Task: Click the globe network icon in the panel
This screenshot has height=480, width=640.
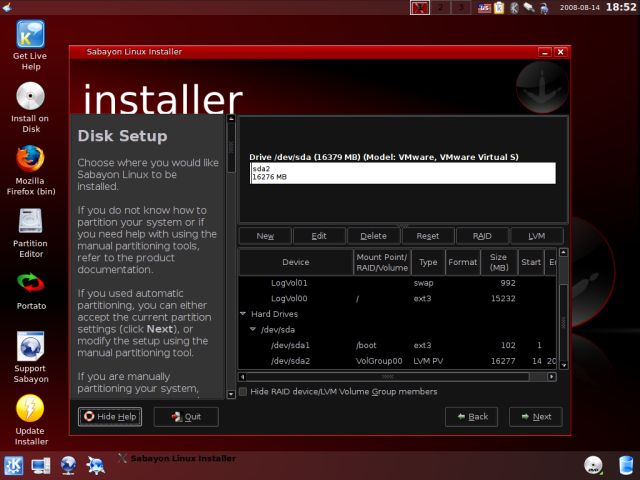Action: coord(68,466)
